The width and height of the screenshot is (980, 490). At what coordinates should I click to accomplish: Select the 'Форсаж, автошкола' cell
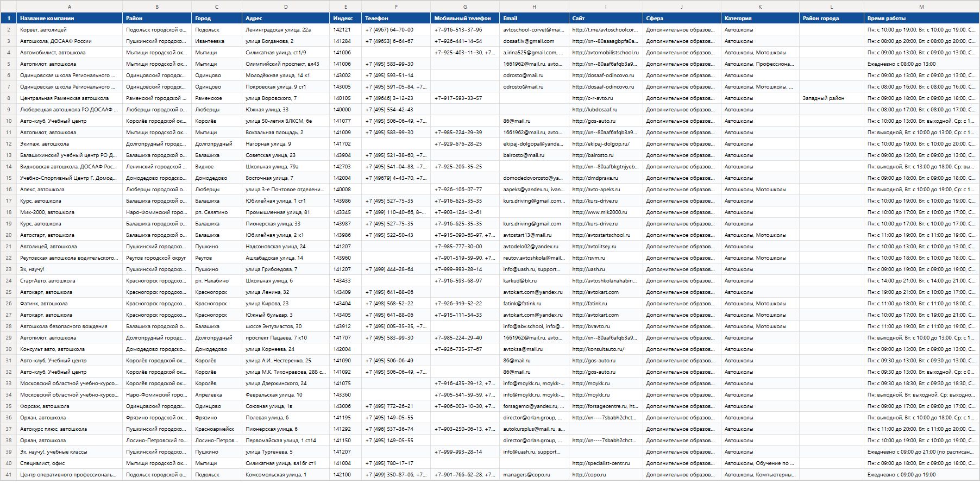coord(70,406)
